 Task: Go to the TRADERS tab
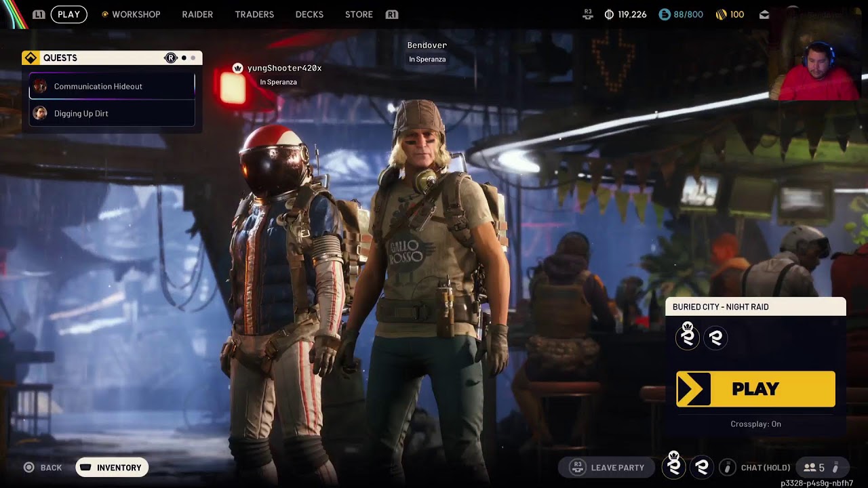pos(254,14)
